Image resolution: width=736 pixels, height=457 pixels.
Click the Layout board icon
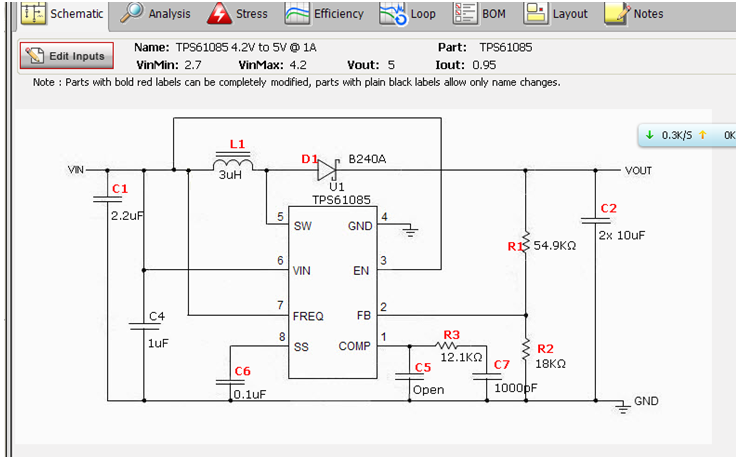coord(536,13)
